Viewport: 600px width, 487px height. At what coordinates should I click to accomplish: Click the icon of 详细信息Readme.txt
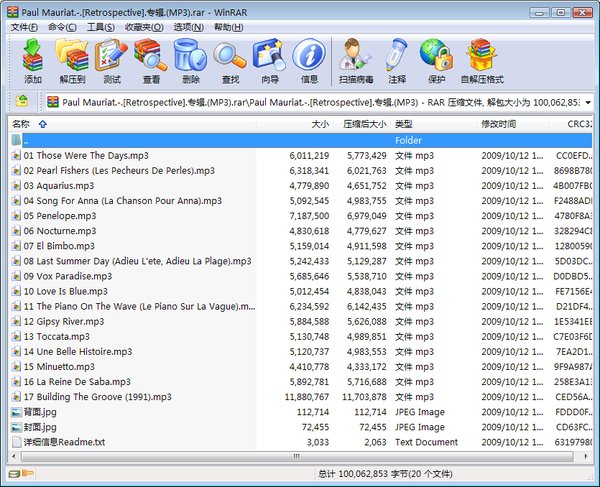coord(16,442)
